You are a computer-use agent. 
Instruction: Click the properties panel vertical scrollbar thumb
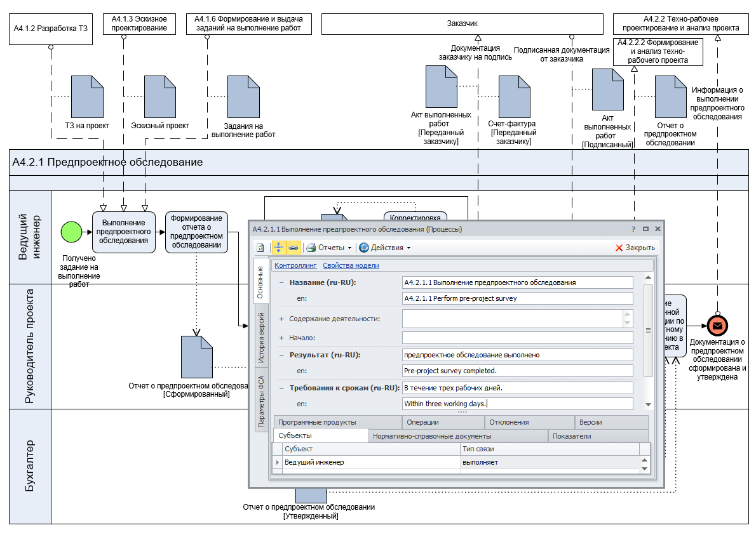[x=648, y=330]
